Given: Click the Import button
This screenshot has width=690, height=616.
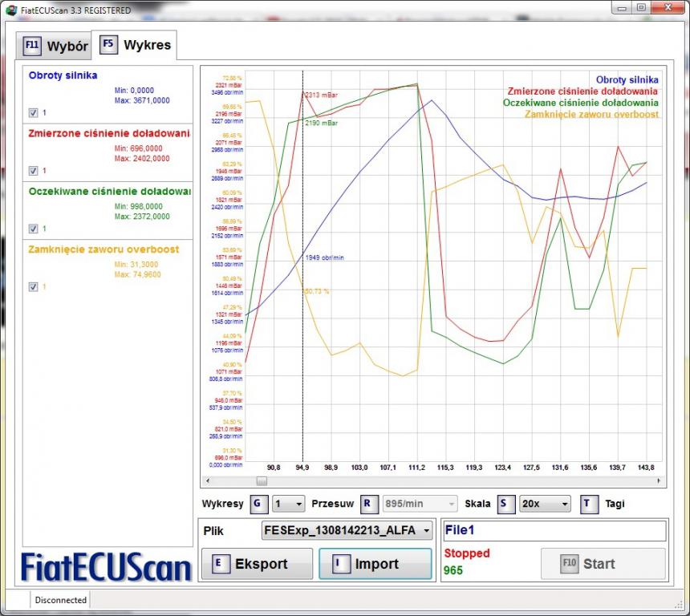Looking at the screenshot, I should tap(375, 564).
